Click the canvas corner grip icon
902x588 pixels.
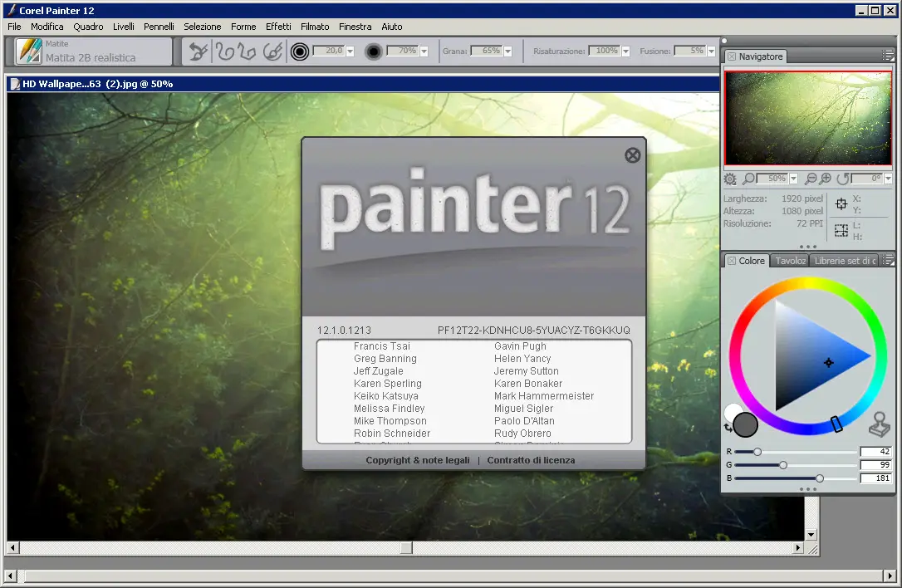(812, 550)
